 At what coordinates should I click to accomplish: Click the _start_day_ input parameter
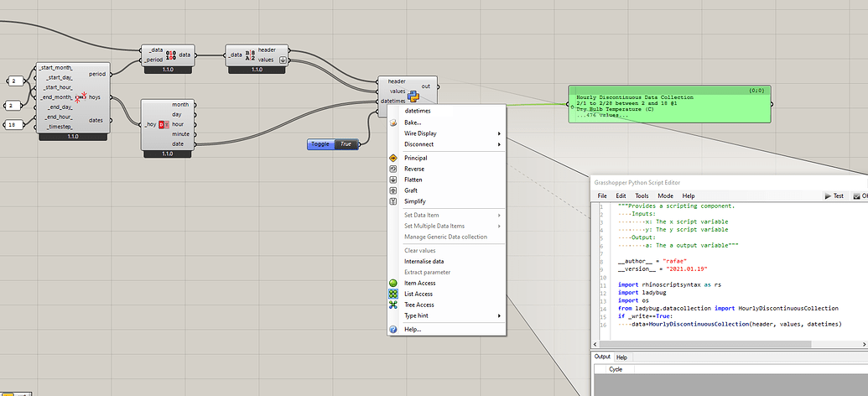coord(59,77)
